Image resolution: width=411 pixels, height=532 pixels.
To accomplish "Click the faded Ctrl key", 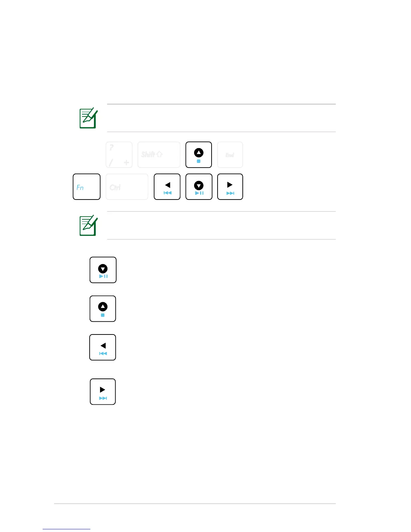I will (x=127, y=187).
